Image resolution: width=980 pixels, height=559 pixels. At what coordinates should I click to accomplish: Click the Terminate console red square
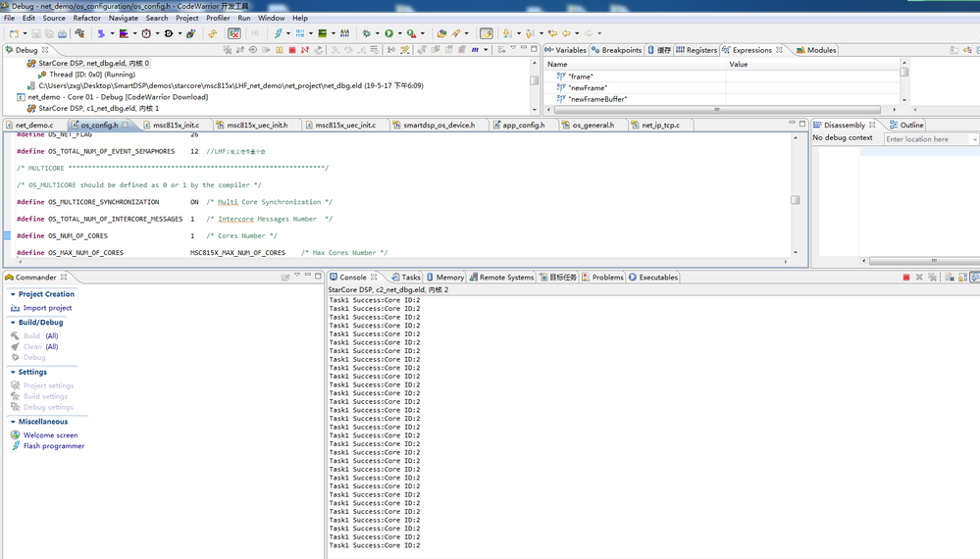pos(906,278)
